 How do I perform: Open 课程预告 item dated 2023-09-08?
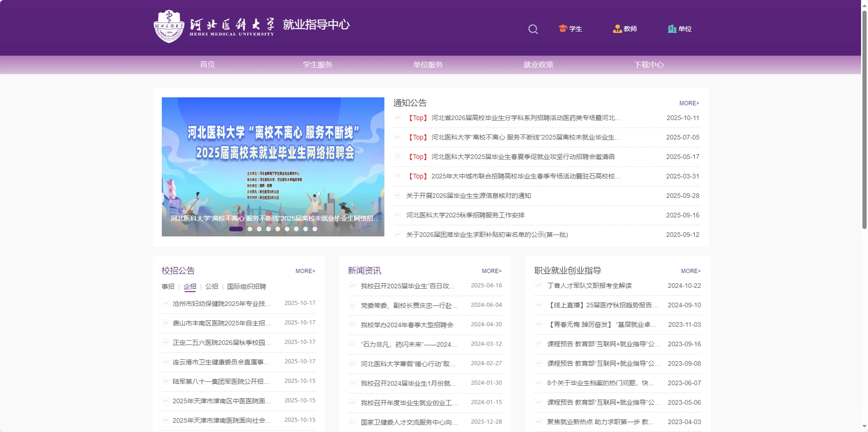[x=604, y=363]
